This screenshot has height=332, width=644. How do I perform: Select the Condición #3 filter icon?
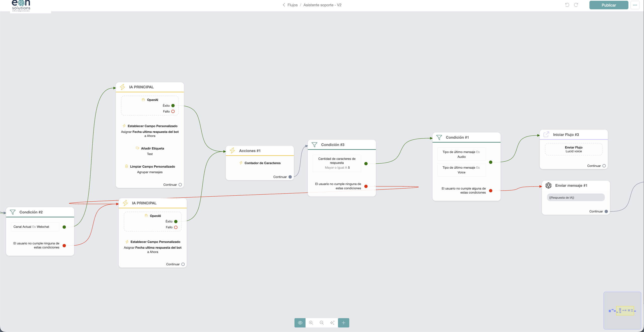point(314,145)
